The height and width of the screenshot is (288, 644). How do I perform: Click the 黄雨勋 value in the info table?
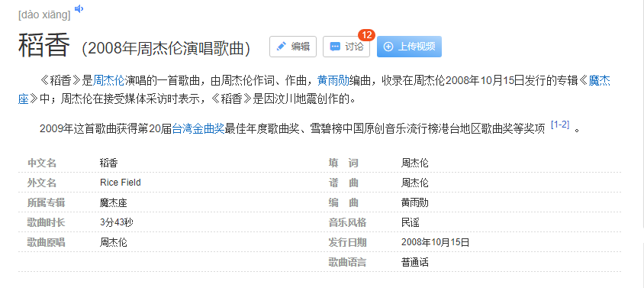415,202
